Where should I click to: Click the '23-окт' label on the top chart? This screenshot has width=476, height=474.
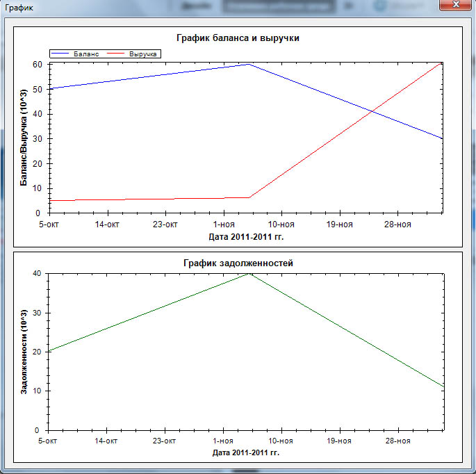(x=165, y=224)
